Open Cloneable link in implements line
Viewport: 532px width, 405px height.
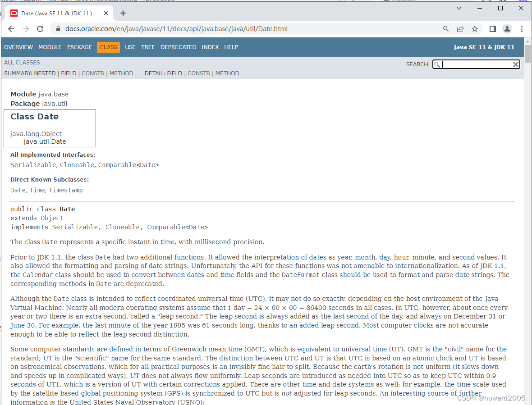(123, 227)
